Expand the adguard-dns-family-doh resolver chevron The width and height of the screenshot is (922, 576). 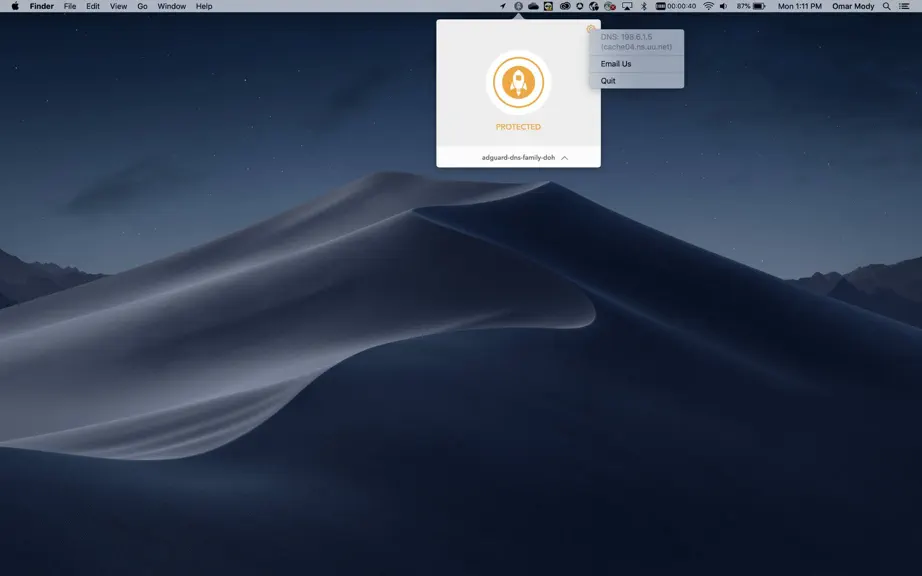pos(564,158)
